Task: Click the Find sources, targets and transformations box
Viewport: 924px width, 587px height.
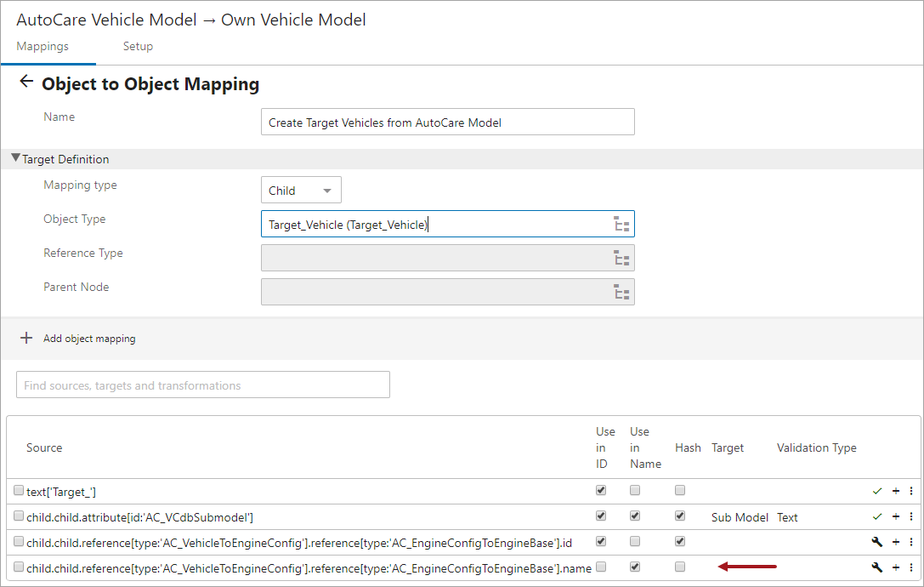Action: 202,385
